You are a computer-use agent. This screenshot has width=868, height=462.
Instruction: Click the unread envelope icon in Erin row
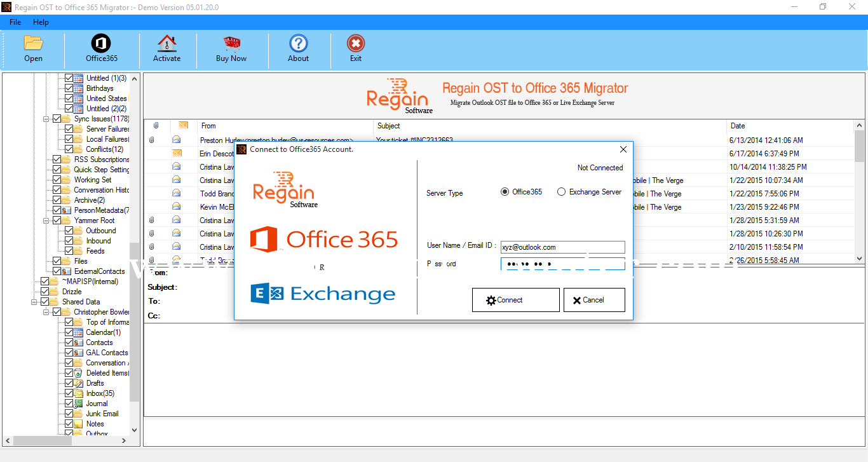(x=176, y=153)
